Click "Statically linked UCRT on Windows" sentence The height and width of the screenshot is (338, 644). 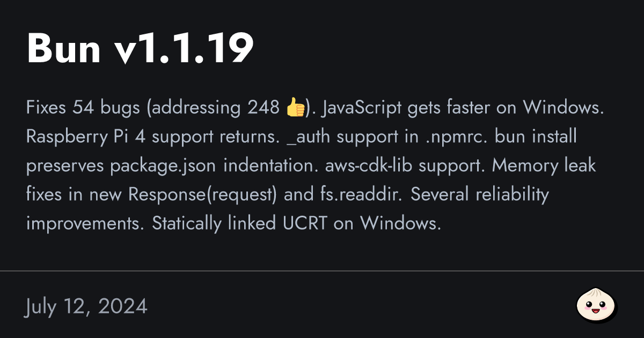click(296, 224)
